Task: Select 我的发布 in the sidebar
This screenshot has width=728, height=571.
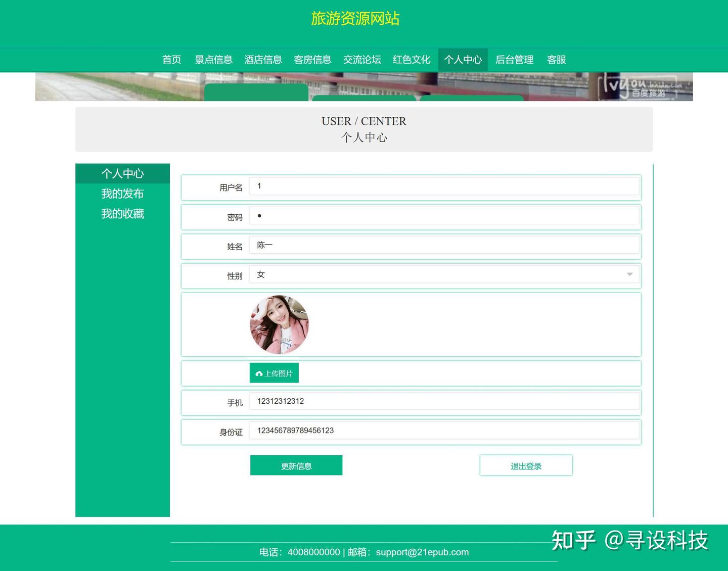Action: 122,194
